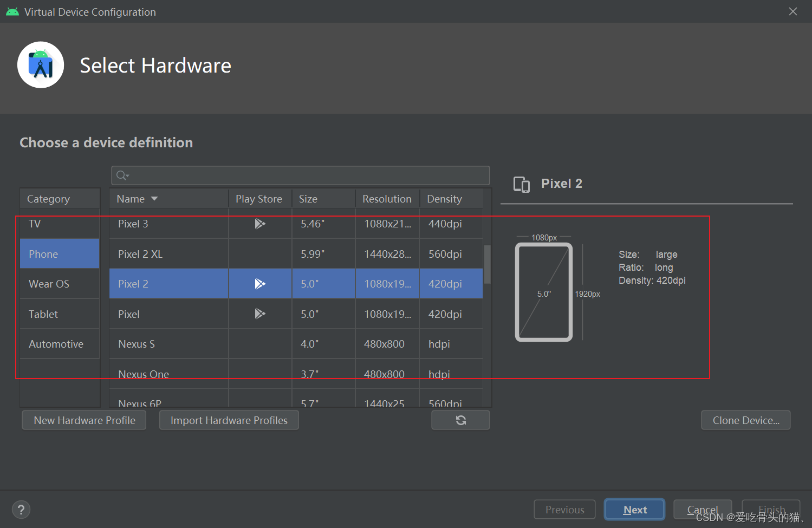The width and height of the screenshot is (812, 528).
Task: Click the Play Store icon in Pixel 2 row
Action: pyautogui.click(x=260, y=284)
